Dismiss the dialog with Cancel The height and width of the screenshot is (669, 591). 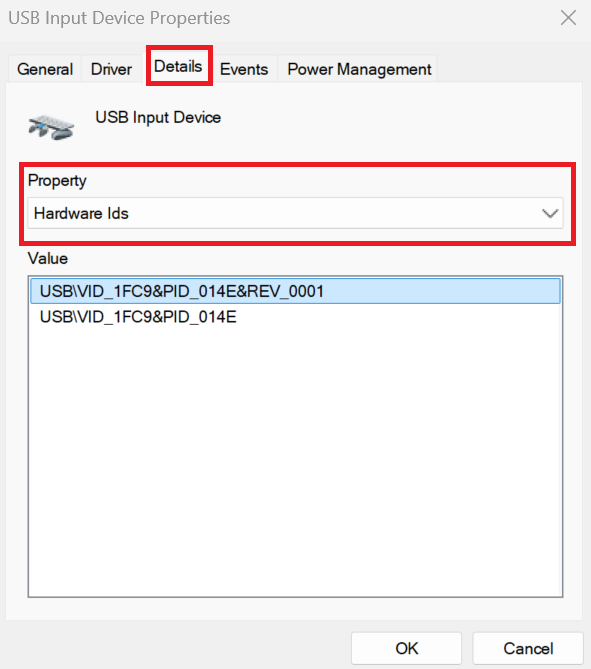coord(528,648)
